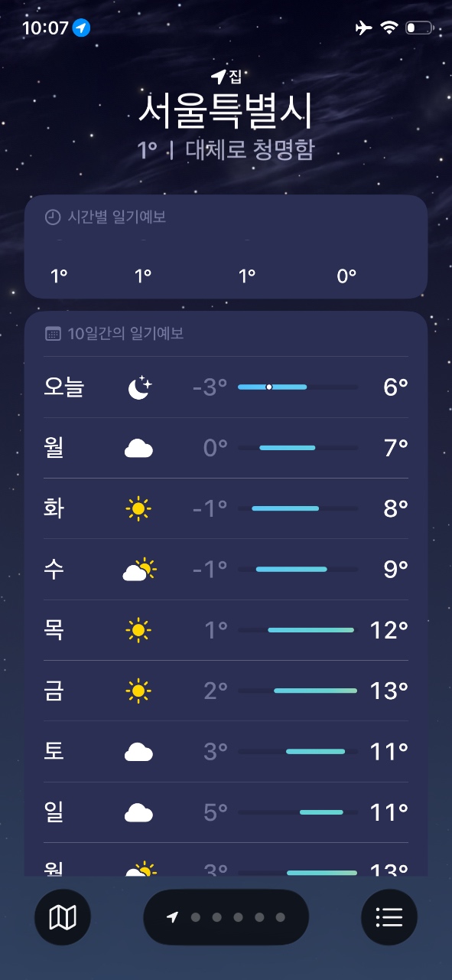Tap the cloud icon in the 토 row

coord(138,752)
